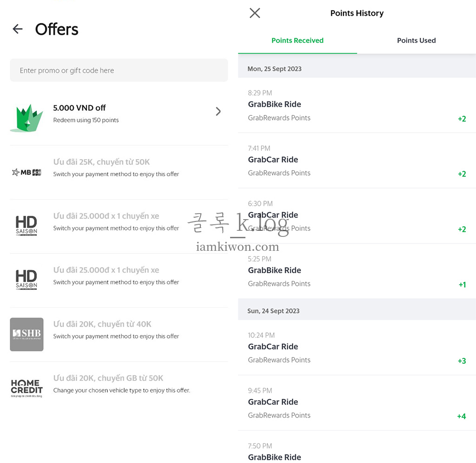Open the 7:50 PM GrabBike Ride entry
Image resolution: width=476 pixels, height=463 pixels.
click(x=357, y=447)
